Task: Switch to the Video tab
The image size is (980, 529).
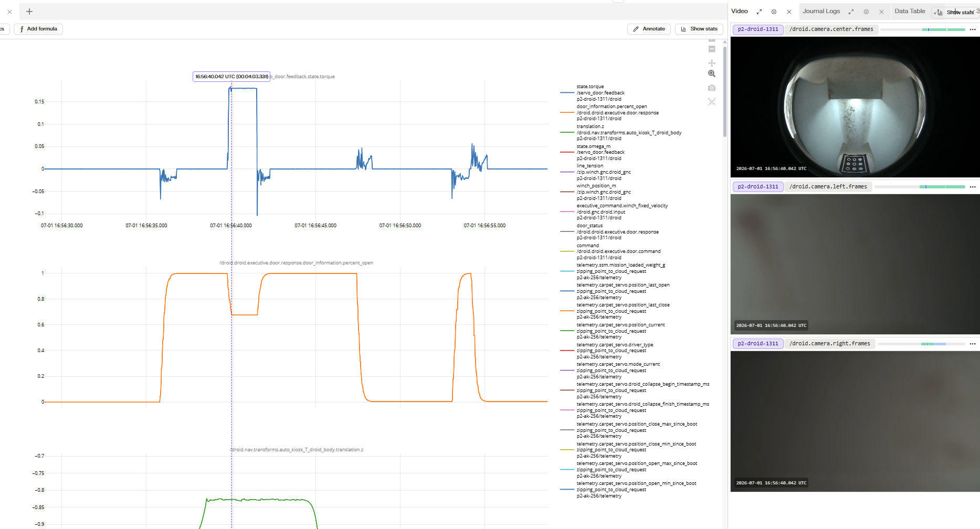Action: (739, 11)
